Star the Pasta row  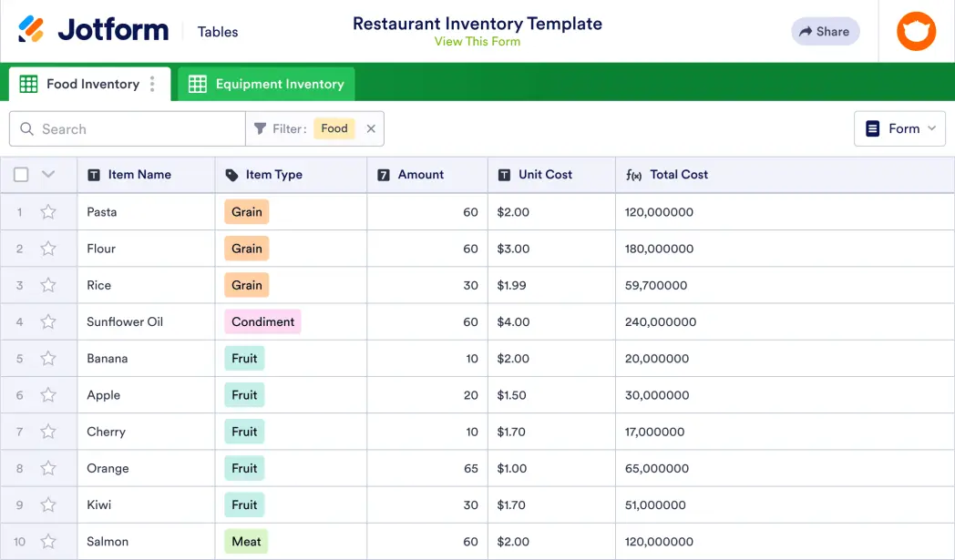49,211
